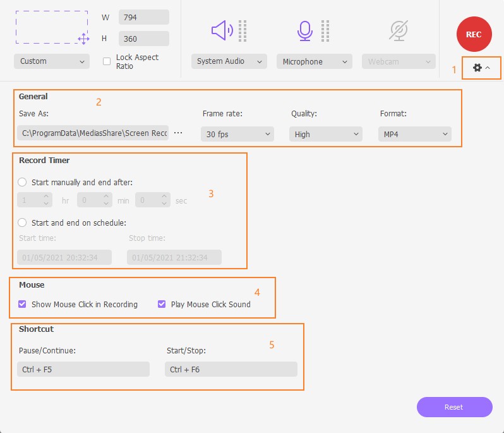Open the Frame rate 30 fps dropdown

click(237, 134)
